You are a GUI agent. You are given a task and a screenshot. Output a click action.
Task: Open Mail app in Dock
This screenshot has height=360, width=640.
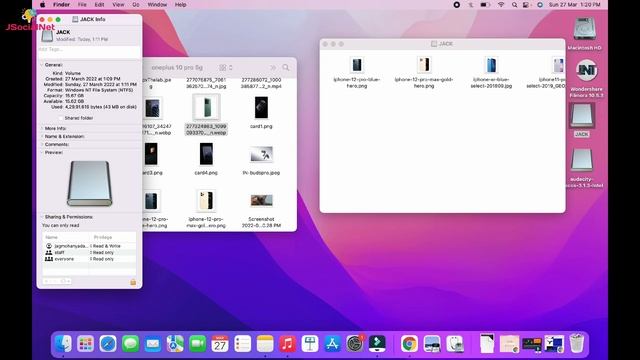(153, 343)
